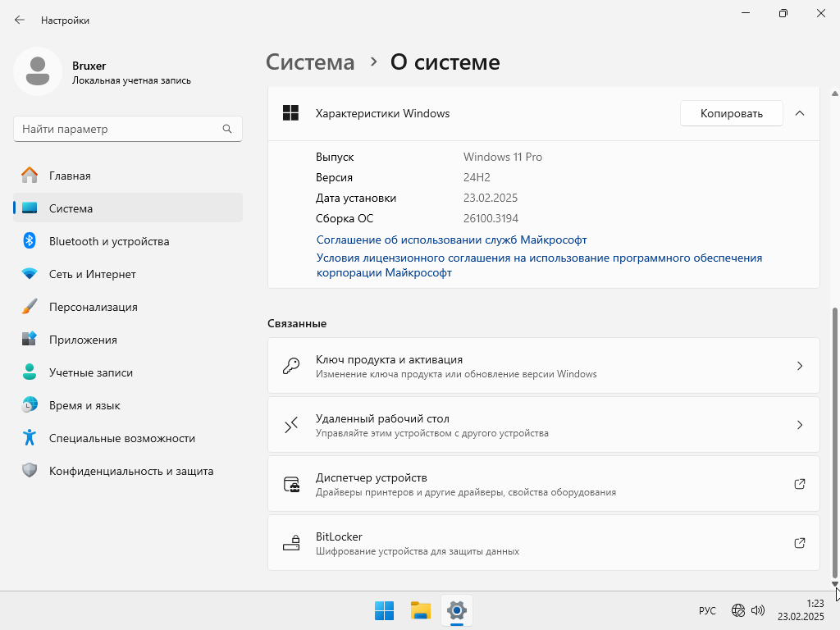This screenshot has height=630, width=840.
Task: Open Microsoft Services Agreement link
Action: 451,240
